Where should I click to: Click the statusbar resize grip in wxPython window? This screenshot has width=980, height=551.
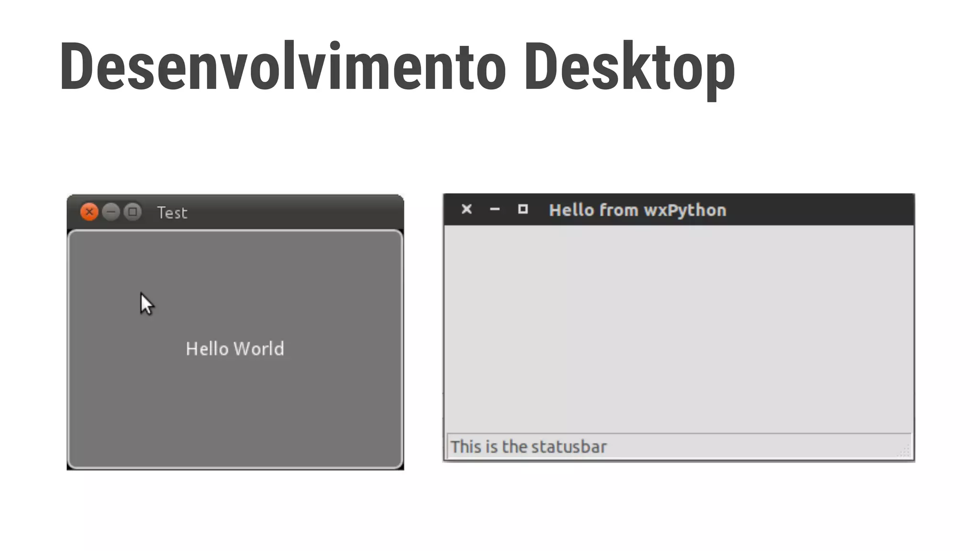pyautogui.click(x=903, y=451)
